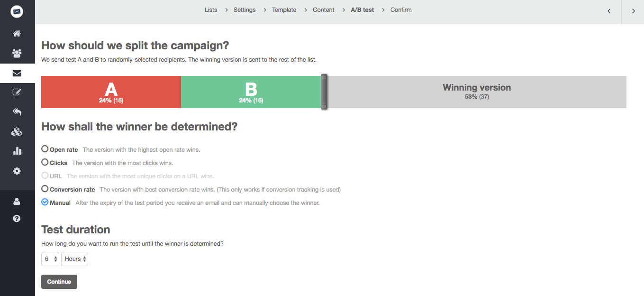Image resolution: width=644 pixels, height=296 pixels.
Task: Click the "Test duration" heading
Action: pos(76,230)
